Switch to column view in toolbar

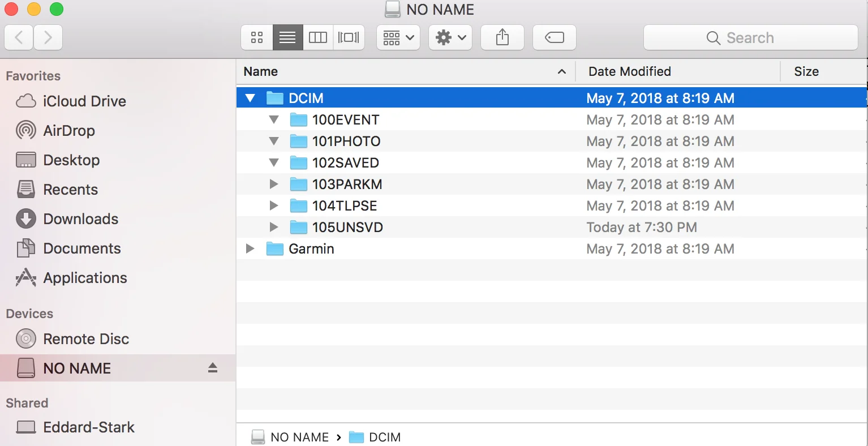(x=318, y=38)
